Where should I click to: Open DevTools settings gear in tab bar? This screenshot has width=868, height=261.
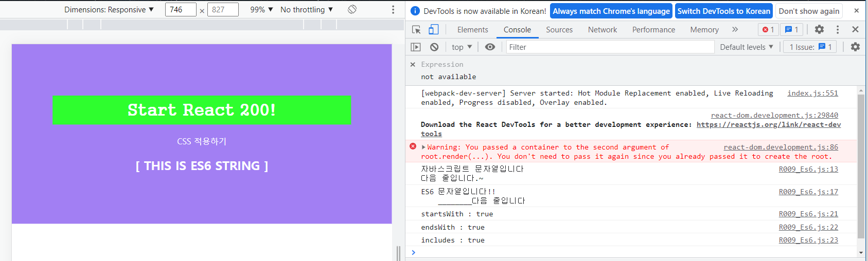point(819,30)
